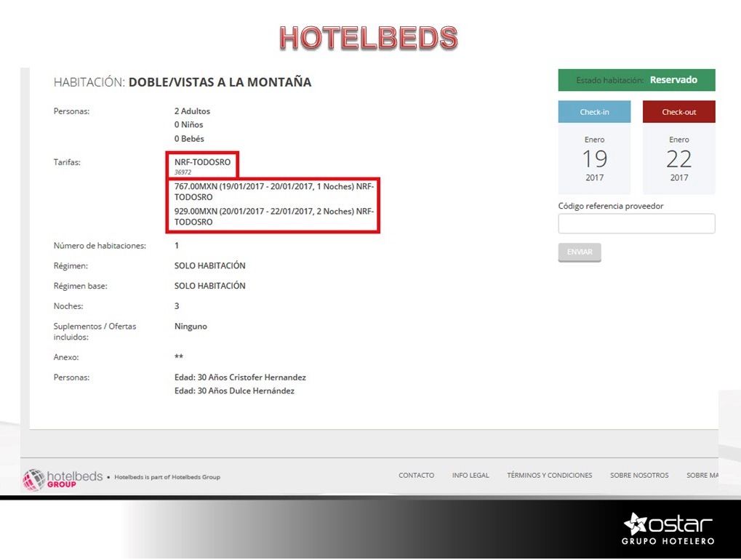The image size is (741, 560).
Task: Open the CONTACTO footer link
Action: [416, 476]
